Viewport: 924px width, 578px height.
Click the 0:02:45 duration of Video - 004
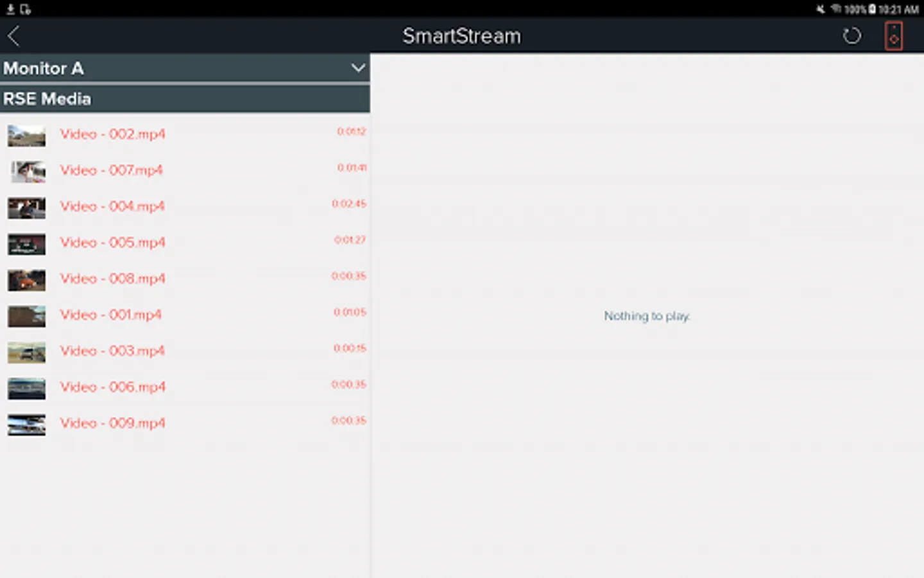(x=349, y=204)
